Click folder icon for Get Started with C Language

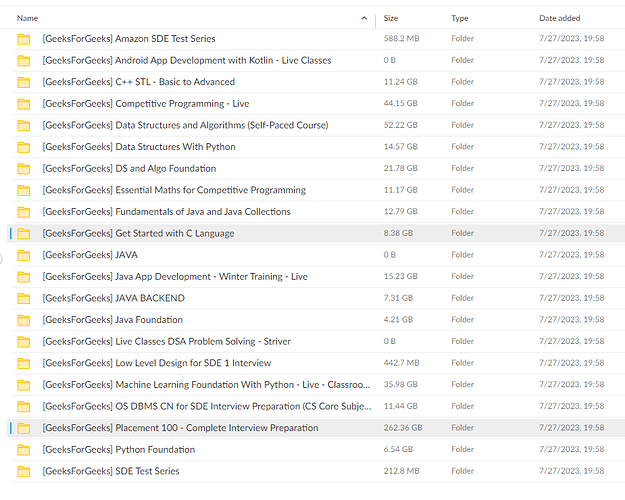coord(24,234)
